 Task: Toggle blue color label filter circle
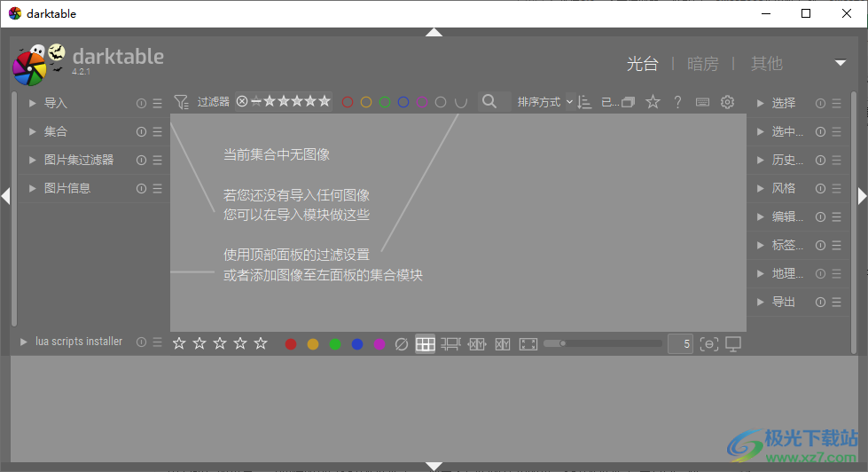coord(403,102)
